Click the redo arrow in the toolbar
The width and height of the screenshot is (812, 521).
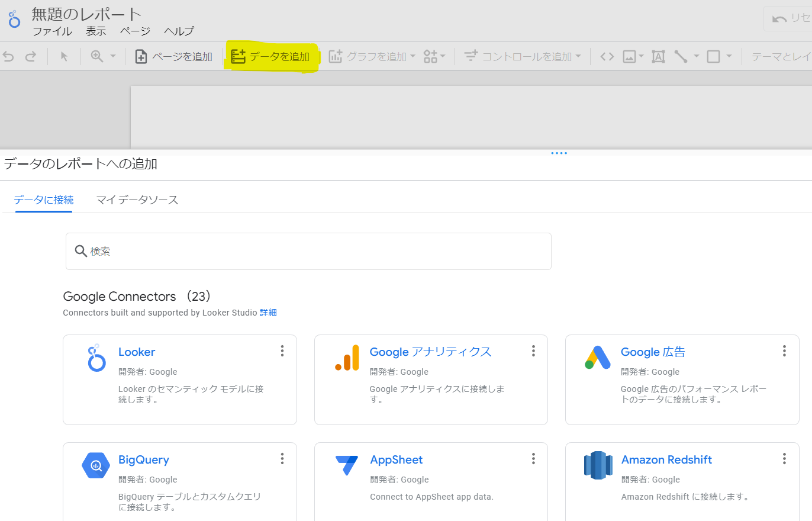pyautogui.click(x=31, y=56)
